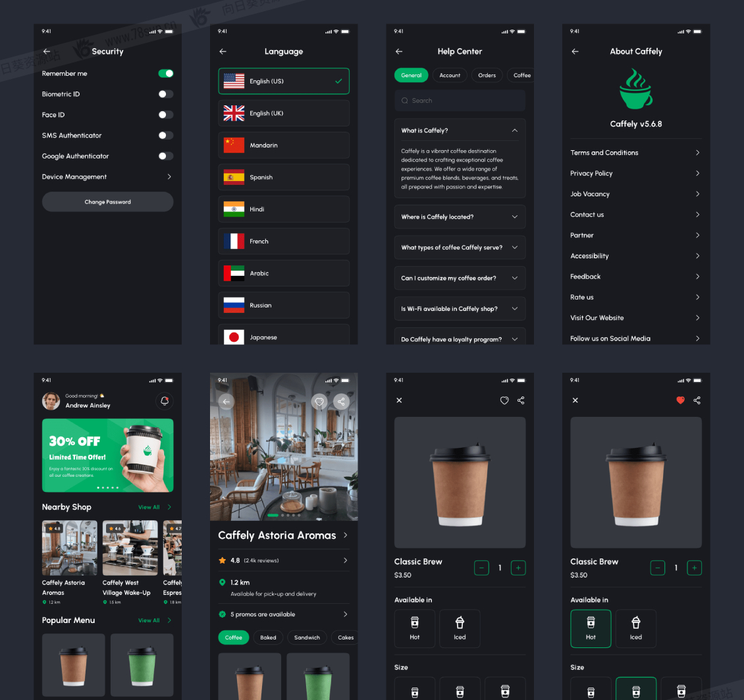Open the 30% OFF promo banner

pyautogui.click(x=108, y=456)
